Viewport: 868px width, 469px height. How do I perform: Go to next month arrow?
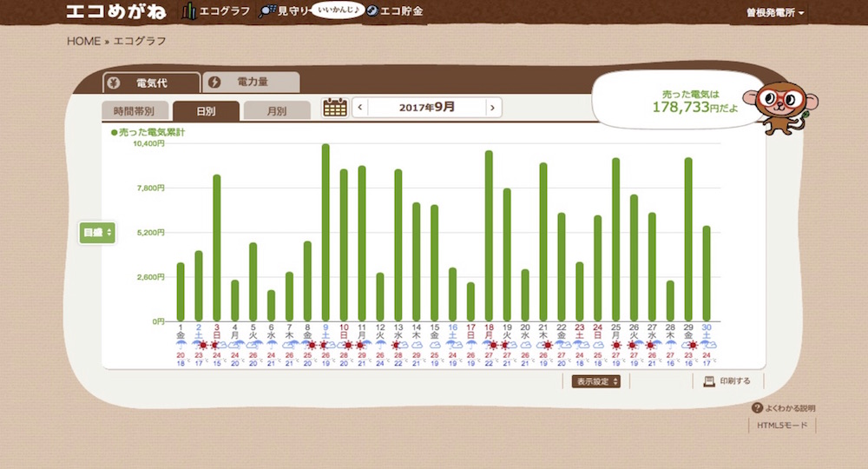(x=493, y=108)
